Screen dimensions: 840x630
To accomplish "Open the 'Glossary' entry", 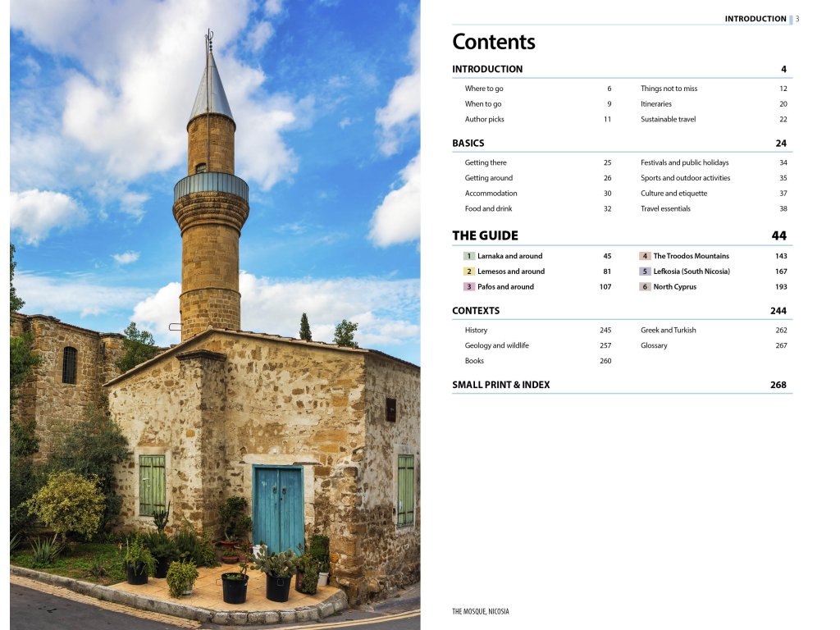I will (x=654, y=345).
